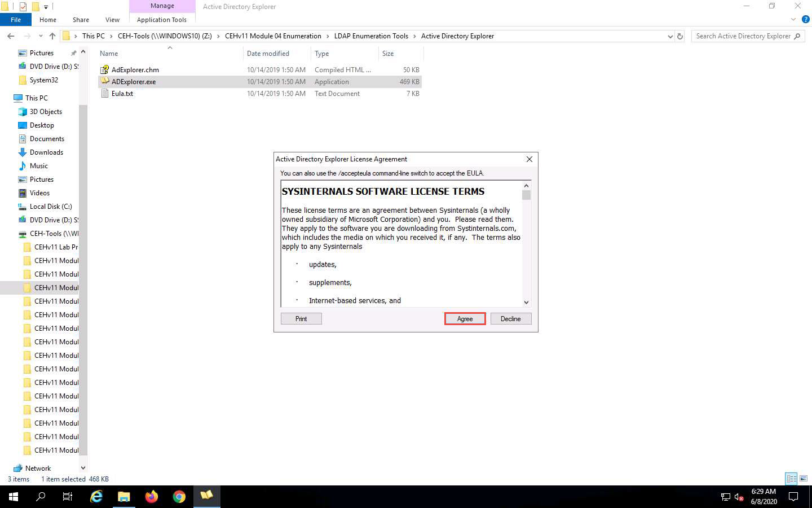This screenshot has height=508, width=812.
Task: Open the Share ribbon tab
Action: (81, 20)
